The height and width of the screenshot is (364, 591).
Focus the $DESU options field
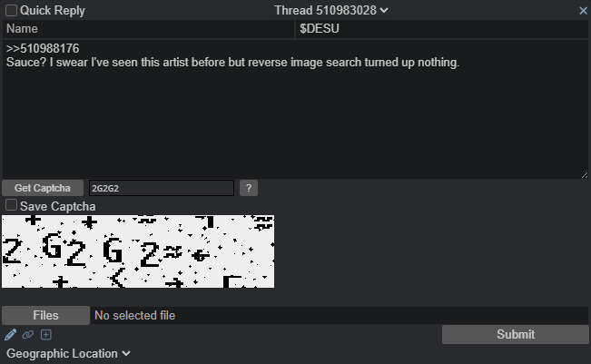tap(442, 29)
